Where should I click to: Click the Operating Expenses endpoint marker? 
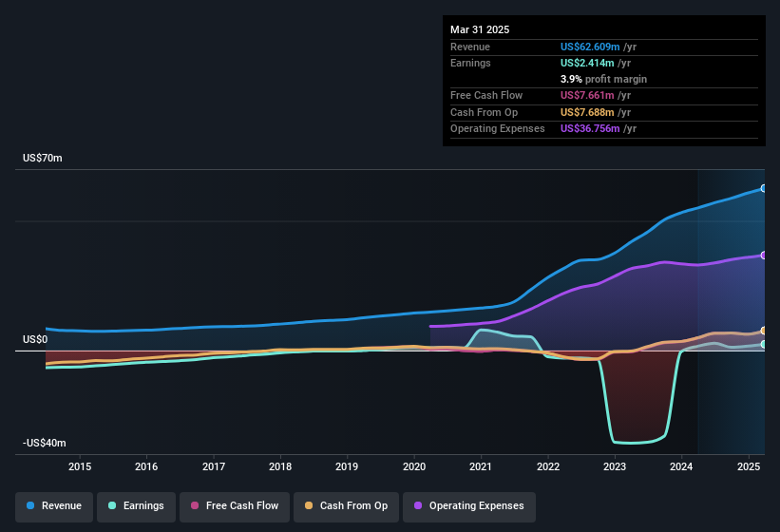(x=764, y=255)
